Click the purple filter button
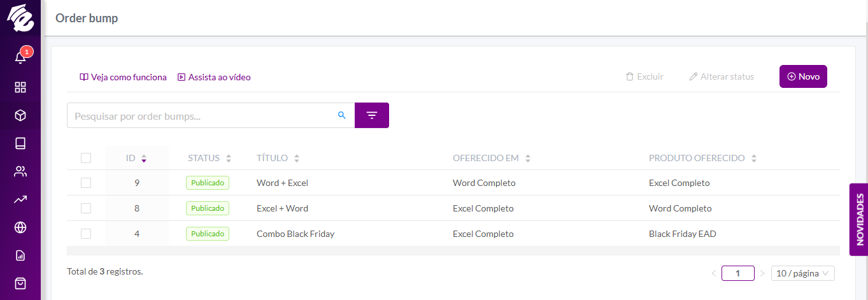Image resolution: width=868 pixels, height=300 pixels. click(x=372, y=115)
